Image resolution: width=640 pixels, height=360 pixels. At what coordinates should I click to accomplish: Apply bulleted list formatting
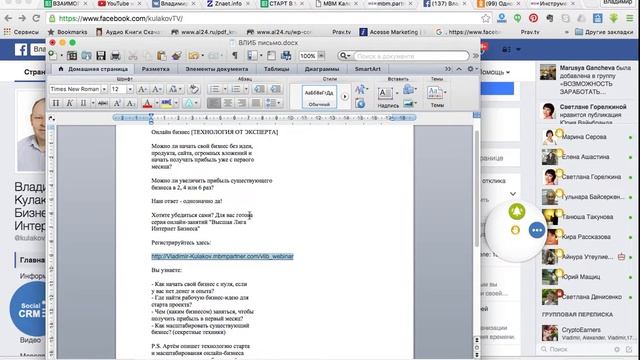(x=214, y=89)
